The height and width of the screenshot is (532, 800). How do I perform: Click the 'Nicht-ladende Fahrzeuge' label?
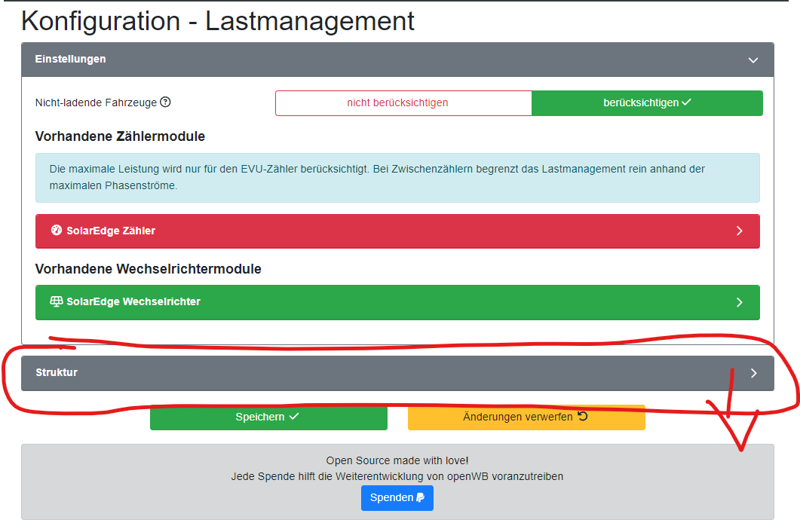pyautogui.click(x=96, y=102)
